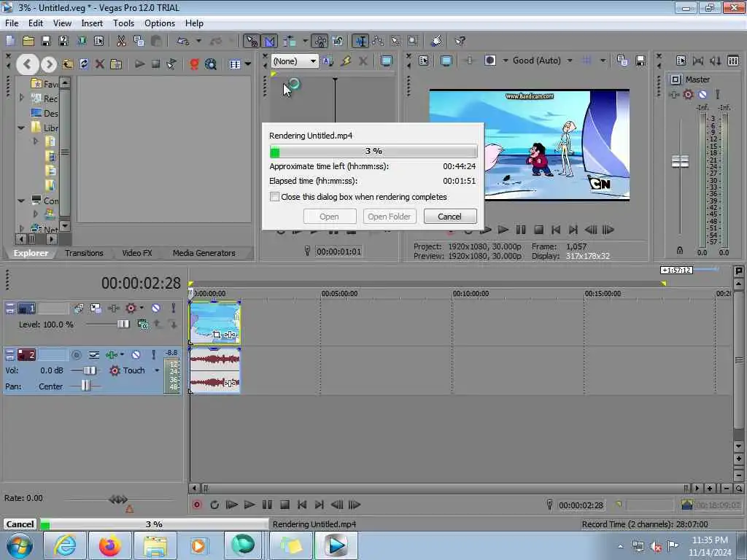The height and width of the screenshot is (560, 747).
Task: Solo audio track 2 exclamation icon
Action: coord(153,355)
